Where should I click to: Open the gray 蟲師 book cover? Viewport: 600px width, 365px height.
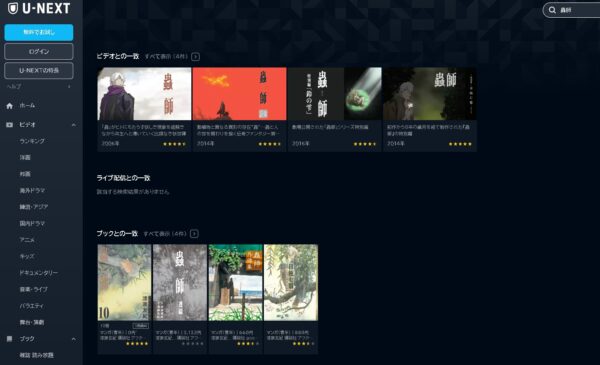[180, 283]
